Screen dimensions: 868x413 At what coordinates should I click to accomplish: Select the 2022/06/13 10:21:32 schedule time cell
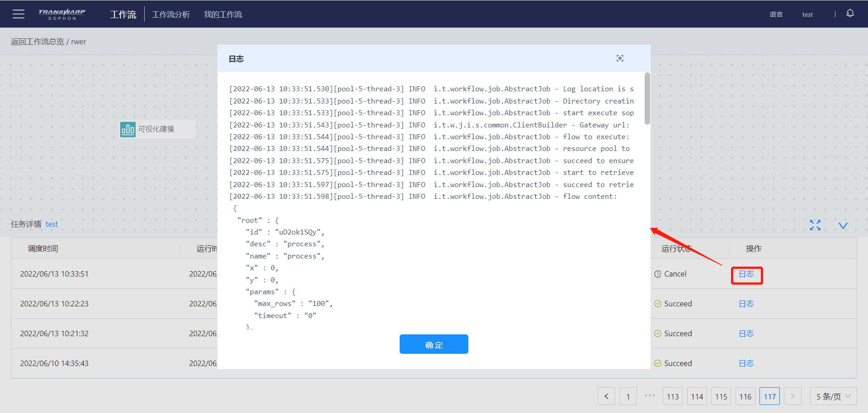click(x=54, y=333)
